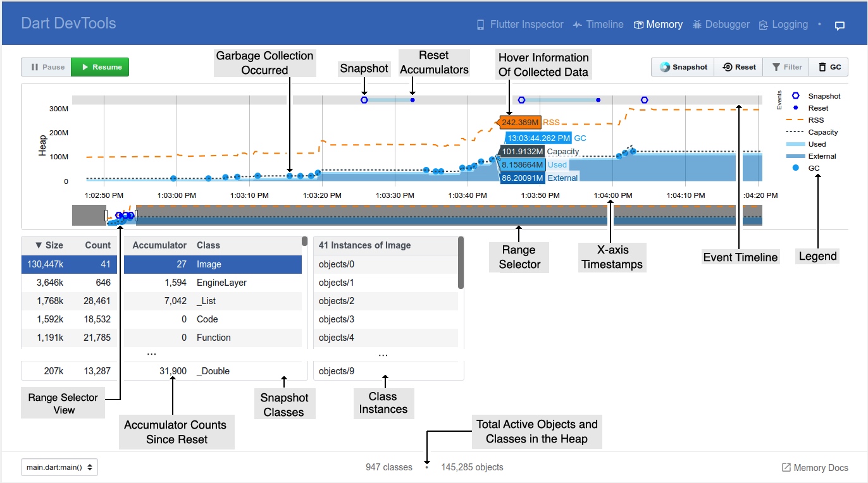The height and width of the screenshot is (483, 868).
Task: Reset the accumulators
Action: (739, 67)
